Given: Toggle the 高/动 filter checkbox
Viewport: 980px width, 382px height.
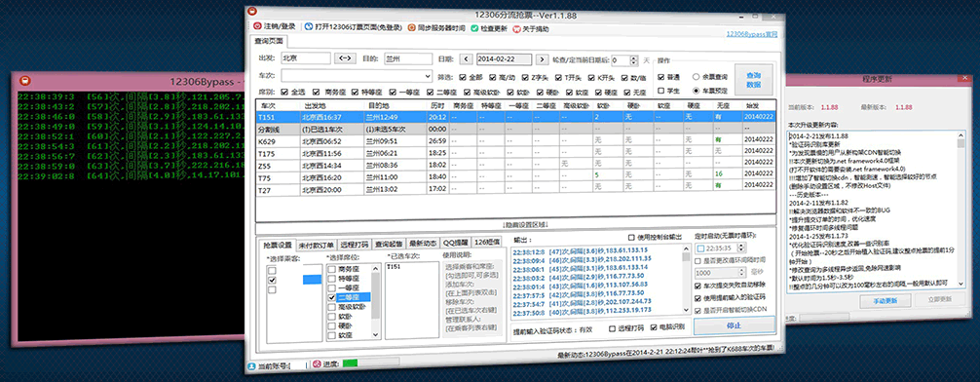Looking at the screenshot, I should coord(493,78).
